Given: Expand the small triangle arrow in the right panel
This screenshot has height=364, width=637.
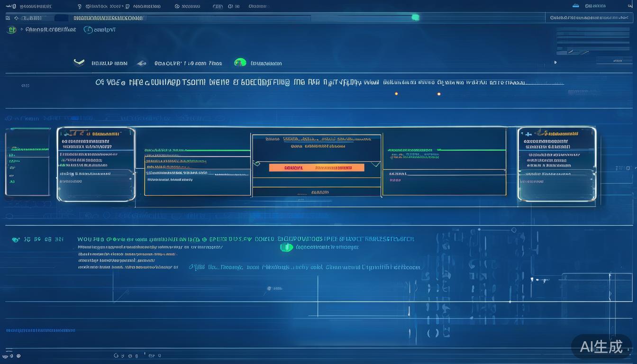Looking at the screenshot, I should click(x=555, y=62).
